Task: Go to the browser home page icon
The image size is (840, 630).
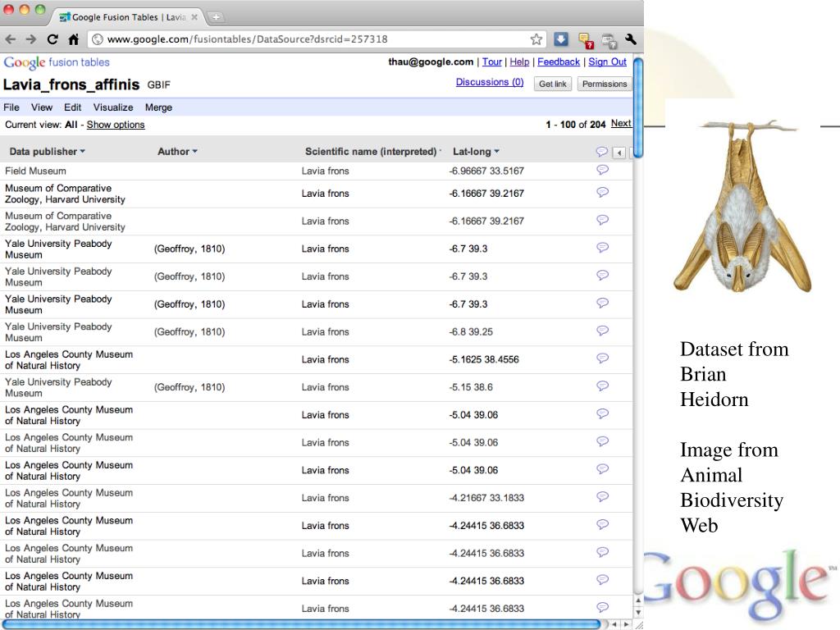Action: [x=73, y=39]
